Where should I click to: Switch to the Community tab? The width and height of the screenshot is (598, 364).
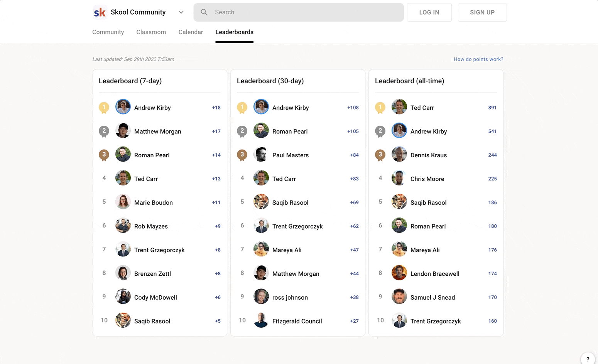pos(108,32)
